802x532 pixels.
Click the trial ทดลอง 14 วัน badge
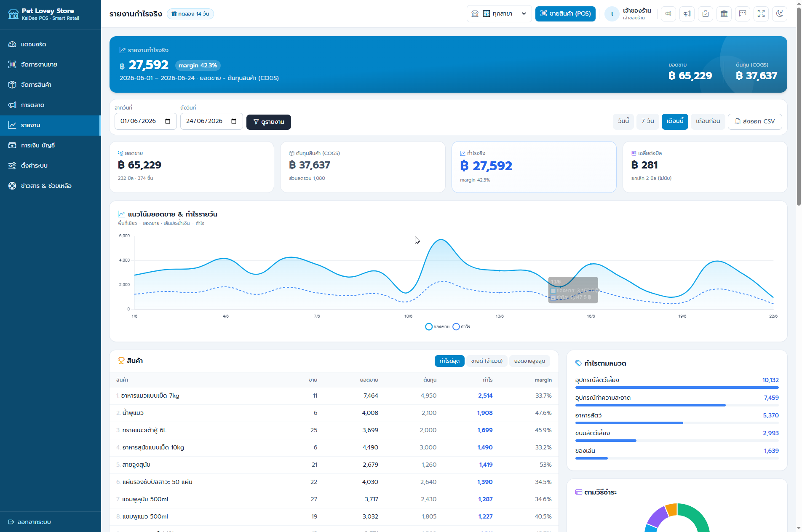[x=190, y=14]
